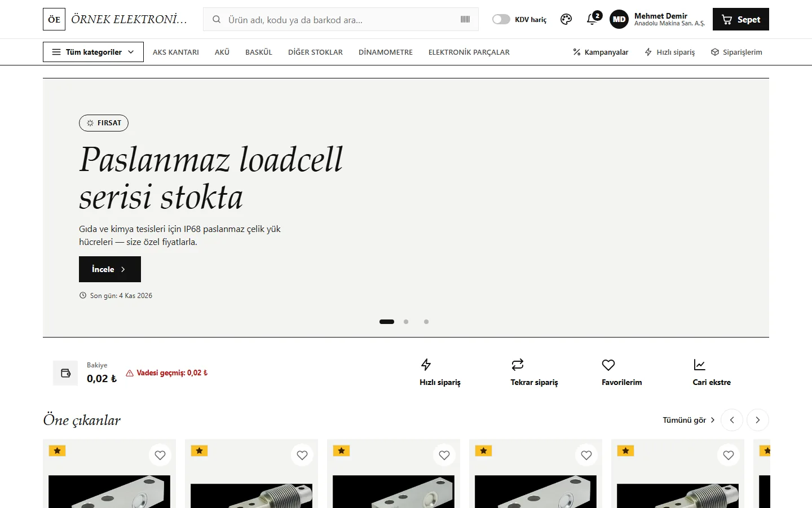Click Tümünü gör link
Viewport: 812px width, 508px height.
tap(689, 420)
